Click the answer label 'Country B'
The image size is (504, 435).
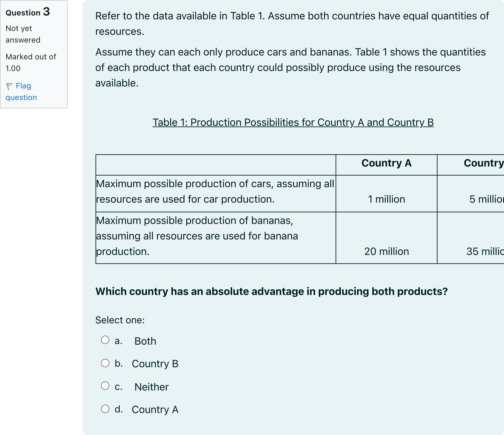[155, 364]
